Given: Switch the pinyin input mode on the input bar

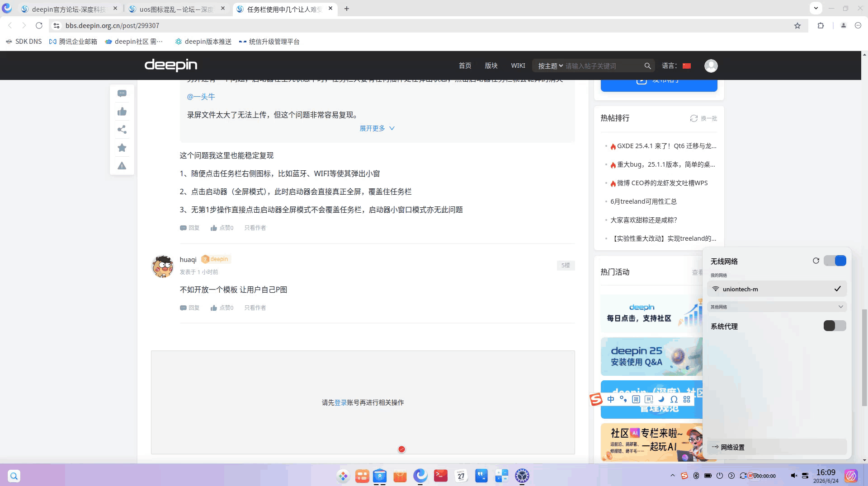Looking at the screenshot, I should point(649,399).
